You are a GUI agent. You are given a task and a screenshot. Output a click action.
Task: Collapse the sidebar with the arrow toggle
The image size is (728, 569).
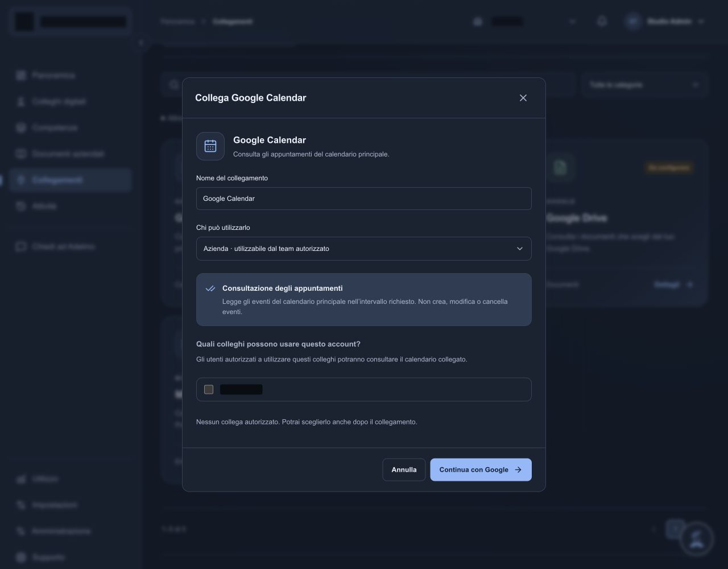coord(140,43)
